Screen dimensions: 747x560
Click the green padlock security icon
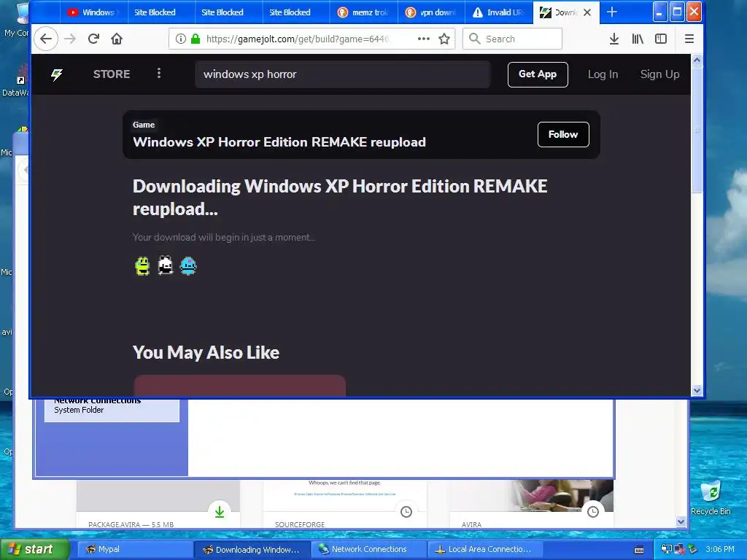(x=196, y=39)
